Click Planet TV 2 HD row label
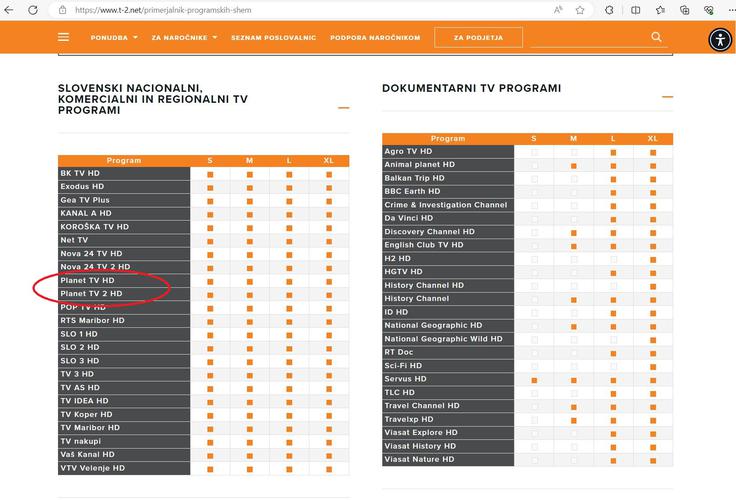This screenshot has height=500, width=736. point(91,293)
